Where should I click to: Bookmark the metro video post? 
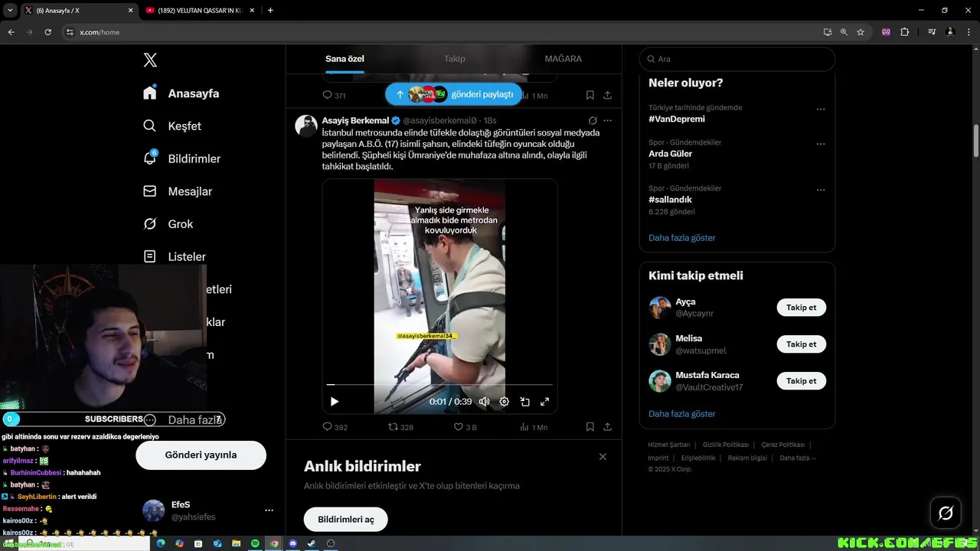[x=590, y=427]
